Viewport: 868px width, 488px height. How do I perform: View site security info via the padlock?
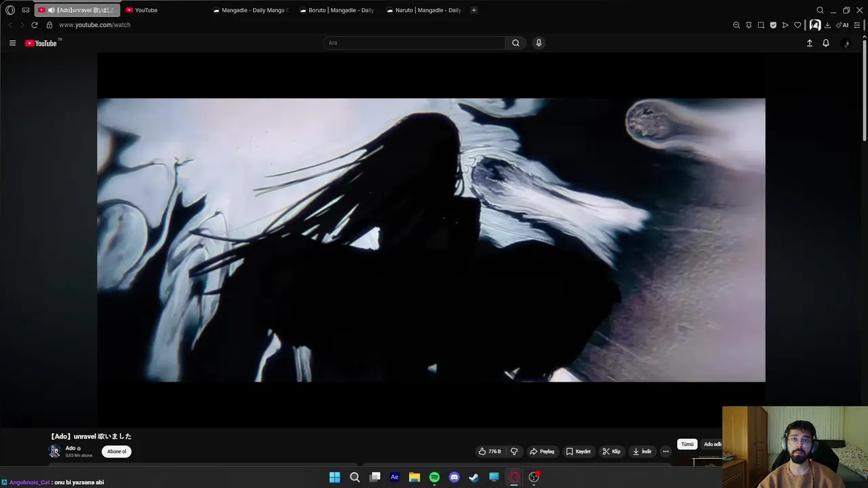click(50, 25)
